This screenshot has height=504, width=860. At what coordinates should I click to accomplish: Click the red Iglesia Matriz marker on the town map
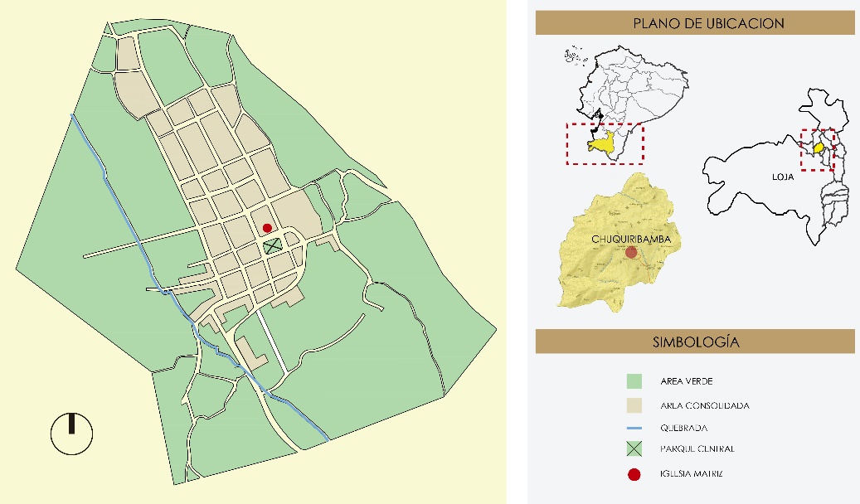(x=267, y=228)
